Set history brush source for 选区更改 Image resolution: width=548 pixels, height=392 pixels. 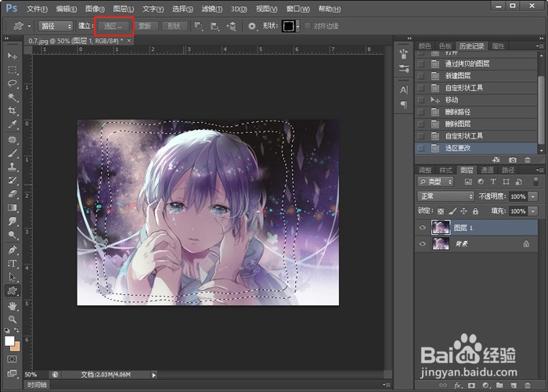[x=421, y=148]
